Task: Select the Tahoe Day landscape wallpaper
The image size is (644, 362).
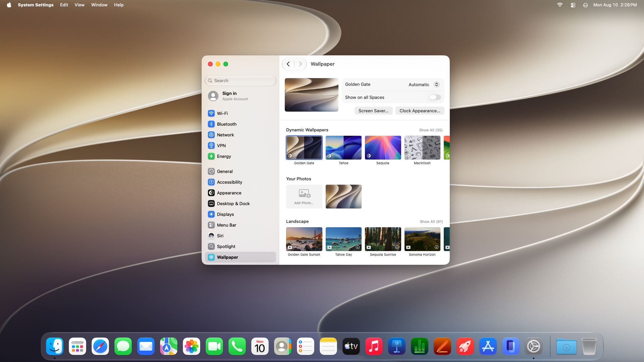Action: coord(343,239)
